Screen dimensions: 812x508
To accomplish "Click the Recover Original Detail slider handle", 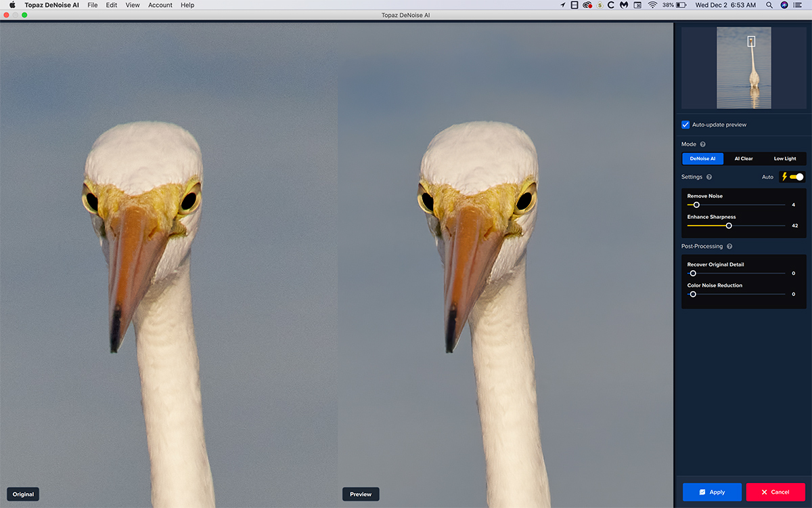I will [x=693, y=274].
